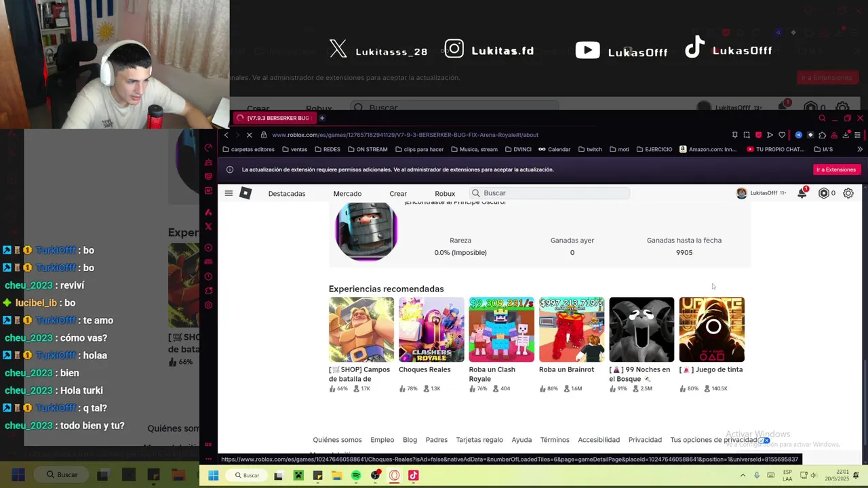Open clips para hacer bookmark folder
This screenshot has width=868, height=488.
[418, 150]
